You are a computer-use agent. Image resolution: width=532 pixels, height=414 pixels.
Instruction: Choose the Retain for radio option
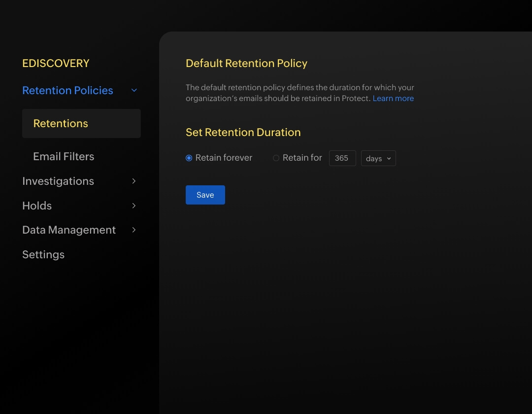click(x=276, y=158)
